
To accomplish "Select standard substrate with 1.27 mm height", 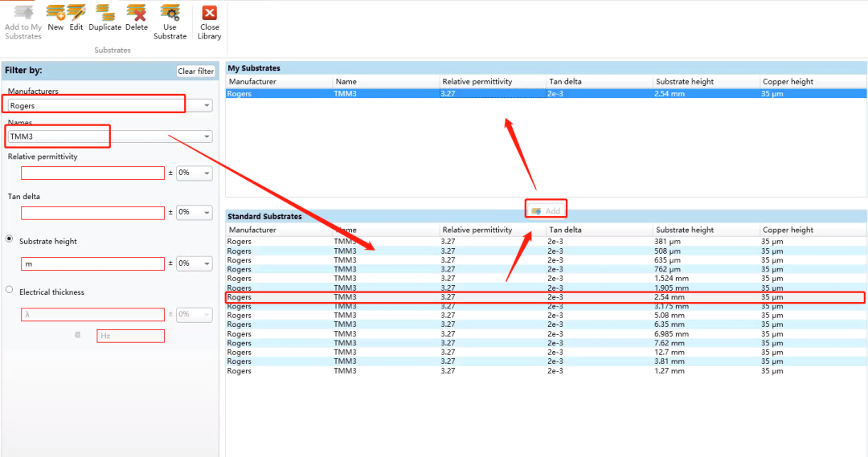I will click(546, 371).
